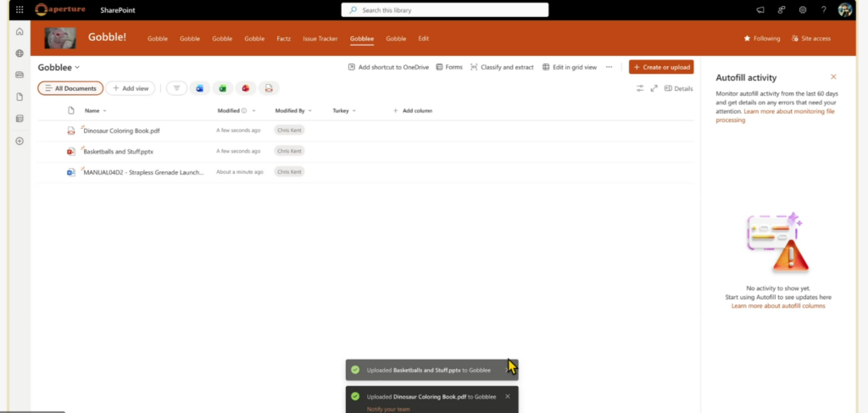Open the filter options funnel button
Screen dimensions: 868x413
coord(176,88)
